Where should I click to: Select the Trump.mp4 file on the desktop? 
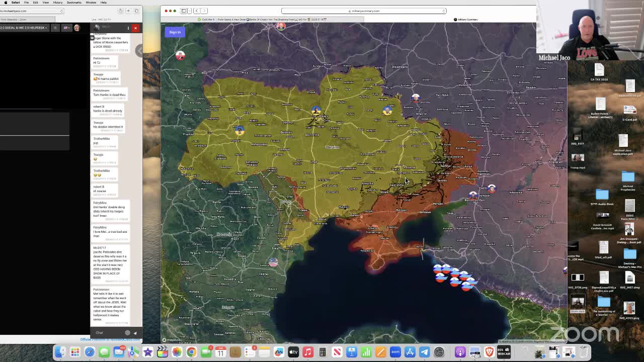pyautogui.click(x=578, y=160)
